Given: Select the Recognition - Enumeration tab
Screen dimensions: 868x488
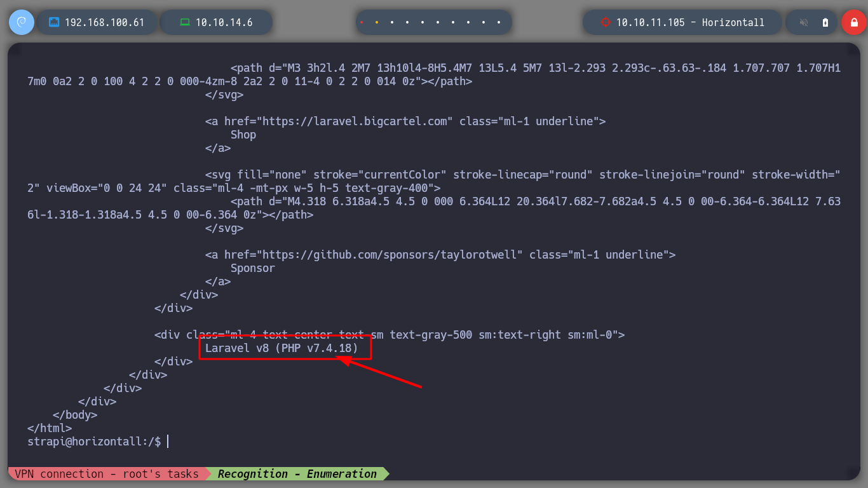Looking at the screenshot, I should click(x=297, y=474).
